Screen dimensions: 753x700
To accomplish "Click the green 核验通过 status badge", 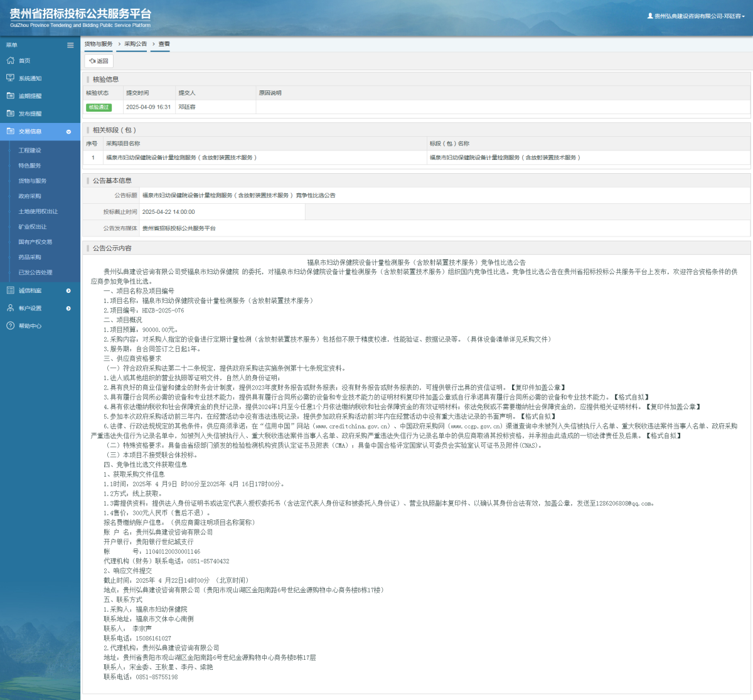I will [x=99, y=107].
